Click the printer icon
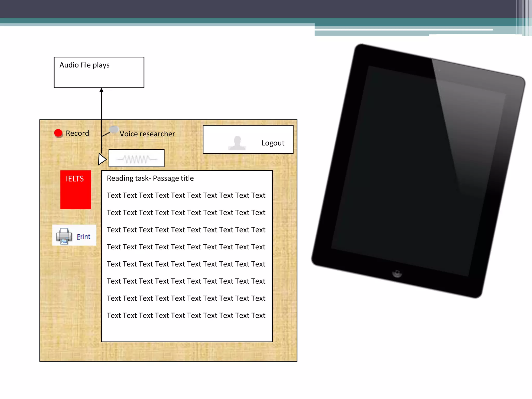The image size is (532, 399). (x=64, y=236)
